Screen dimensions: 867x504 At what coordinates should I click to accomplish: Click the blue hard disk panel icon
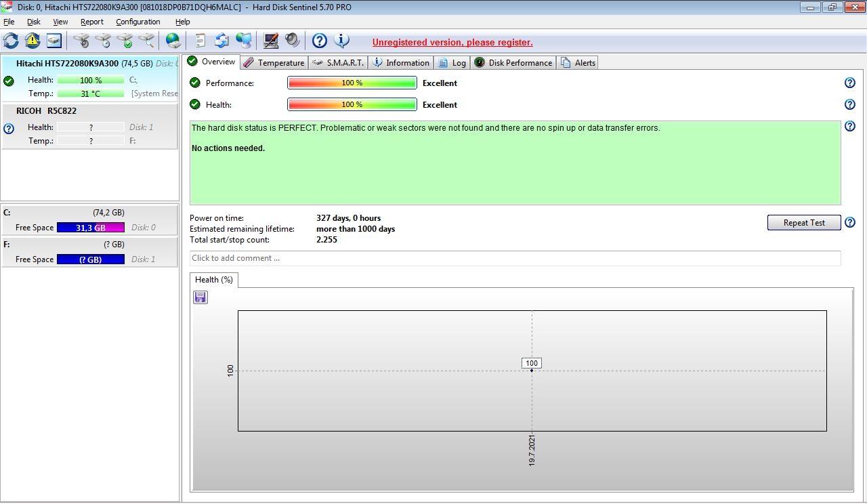point(54,41)
